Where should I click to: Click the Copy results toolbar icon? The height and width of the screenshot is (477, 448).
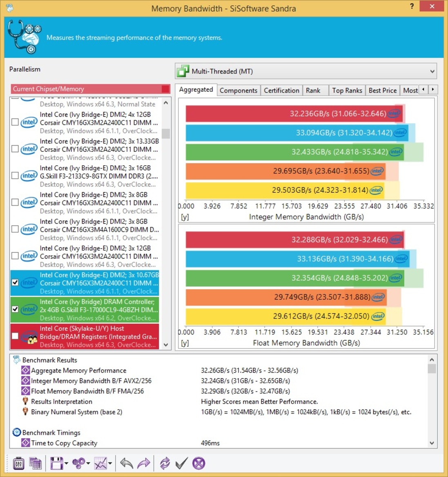[x=36, y=463]
